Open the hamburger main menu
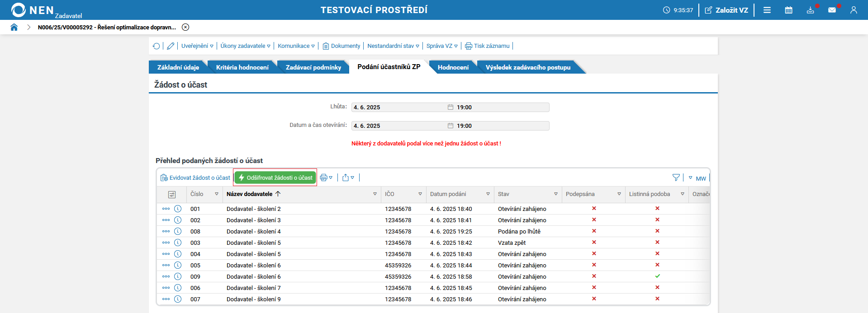This screenshot has height=313, width=868. click(x=767, y=10)
